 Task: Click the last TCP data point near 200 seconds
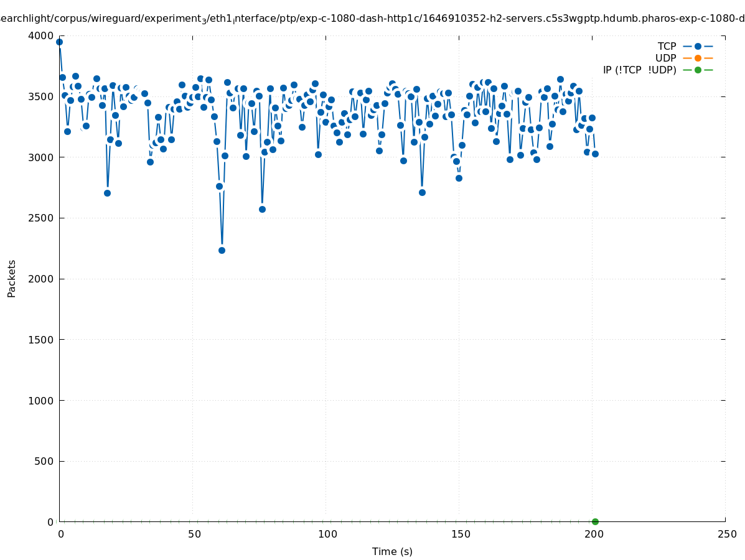(x=595, y=154)
